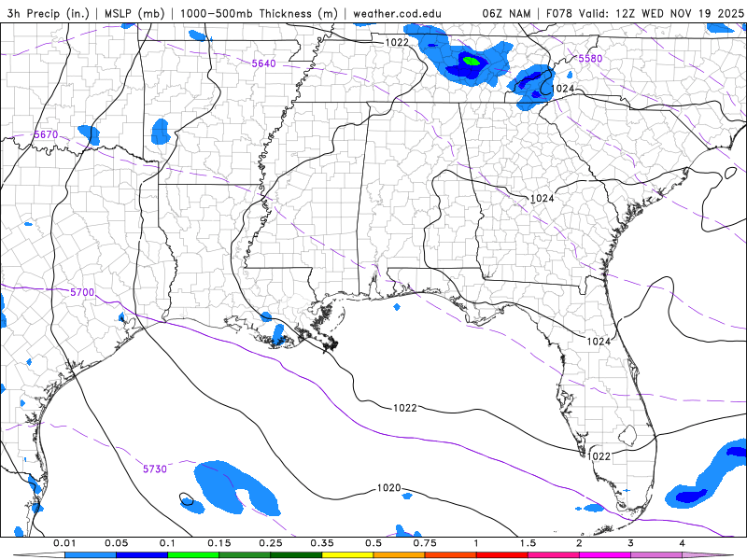Viewport: 747px width, 560px height.
Task: Select the 0.75 colorbar tick label
Action: pos(425,543)
